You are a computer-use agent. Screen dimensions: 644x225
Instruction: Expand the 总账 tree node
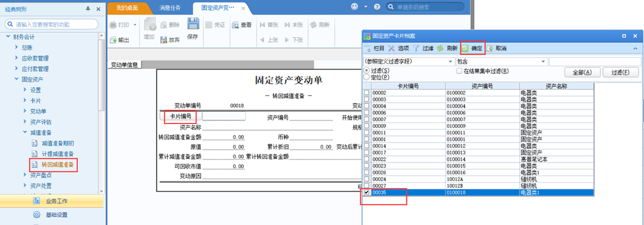click(16, 48)
